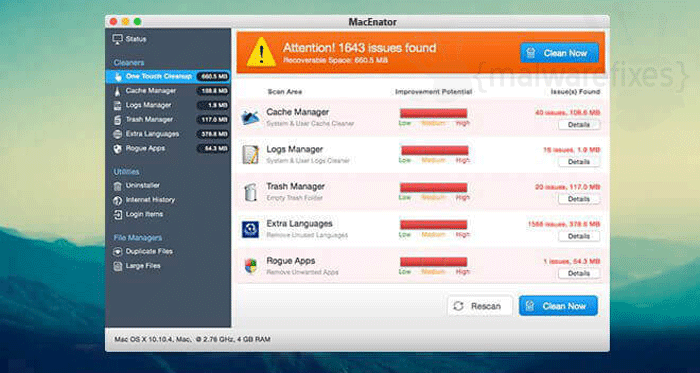The height and width of the screenshot is (373, 700).
Task: Click the Cache Manager broom icon in sidebar
Action: pos(117,91)
